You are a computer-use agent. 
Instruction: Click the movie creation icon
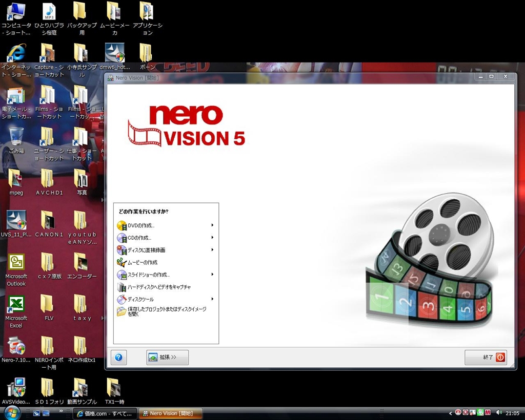pyautogui.click(x=122, y=262)
